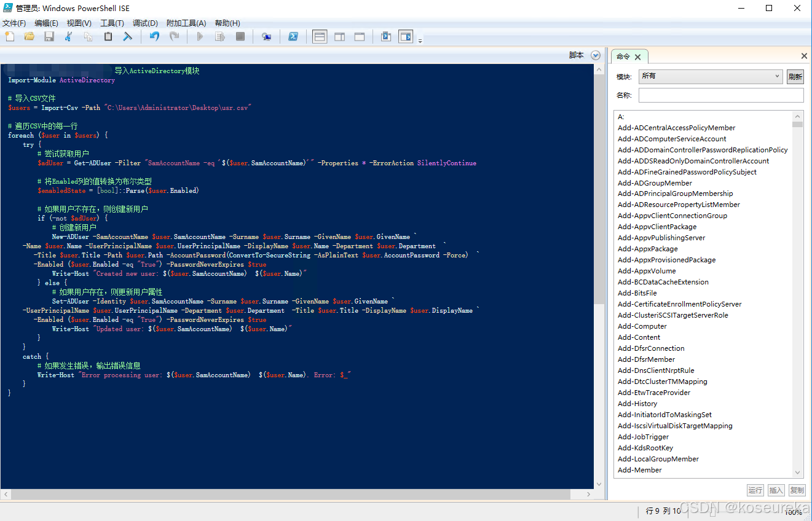This screenshot has width=812, height=521.
Task: Run the selection icon
Action: 219,37
